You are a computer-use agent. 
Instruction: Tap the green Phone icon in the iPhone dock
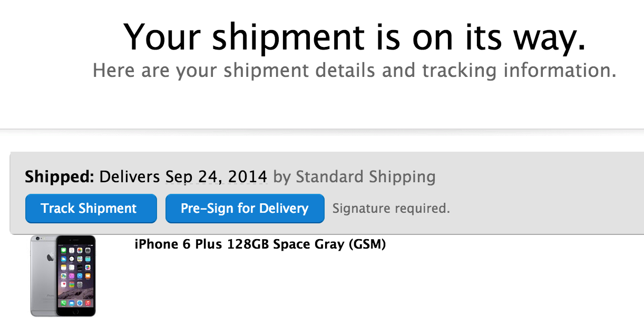63,303
